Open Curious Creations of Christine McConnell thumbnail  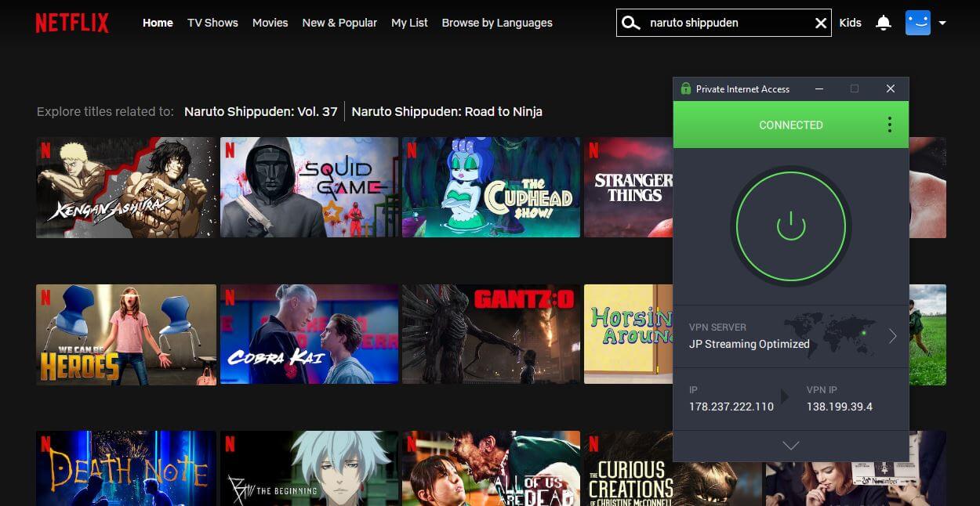[x=628, y=468]
